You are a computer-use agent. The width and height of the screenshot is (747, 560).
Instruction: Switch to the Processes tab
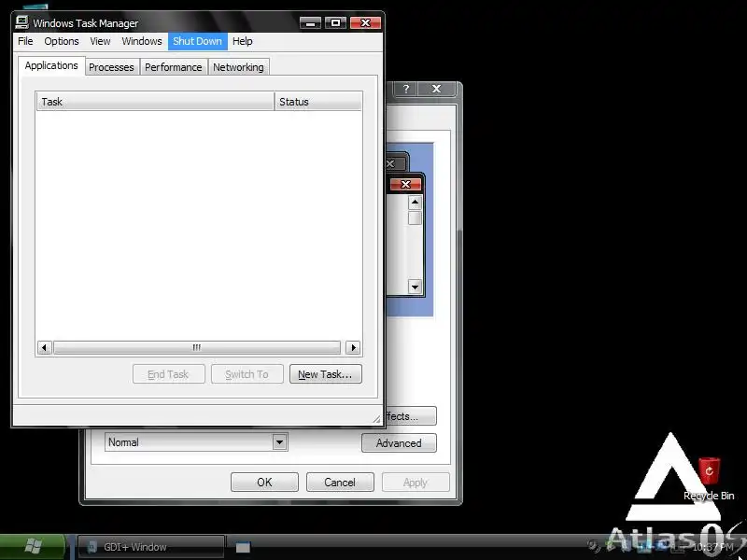111,67
